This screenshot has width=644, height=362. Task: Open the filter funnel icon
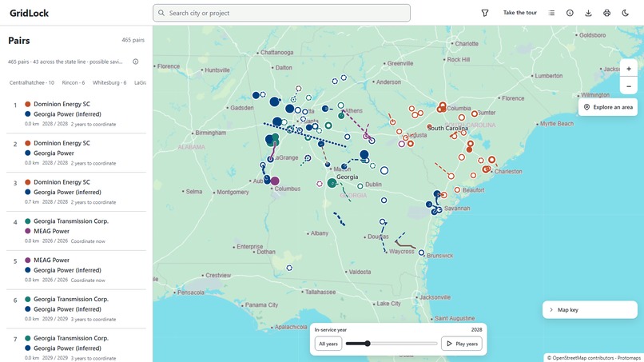485,13
